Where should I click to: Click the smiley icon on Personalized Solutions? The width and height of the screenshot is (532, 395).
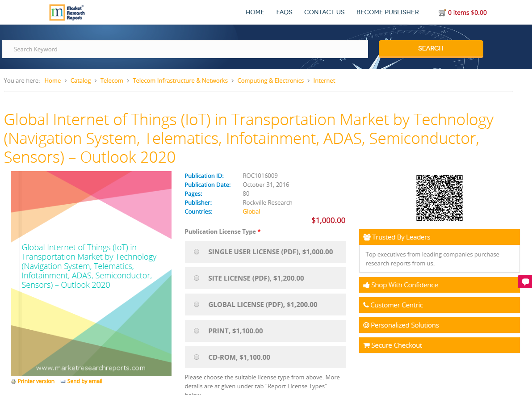(x=366, y=325)
